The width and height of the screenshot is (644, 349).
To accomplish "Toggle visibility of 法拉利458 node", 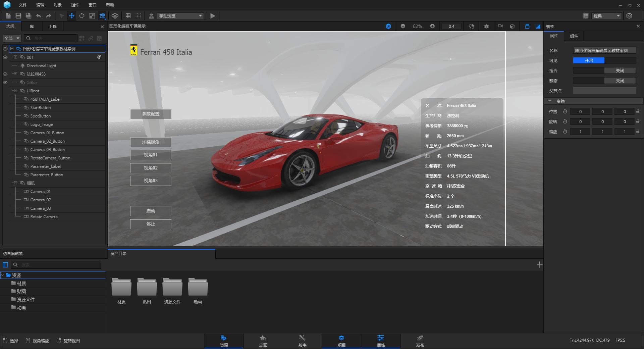I will [x=5, y=74].
